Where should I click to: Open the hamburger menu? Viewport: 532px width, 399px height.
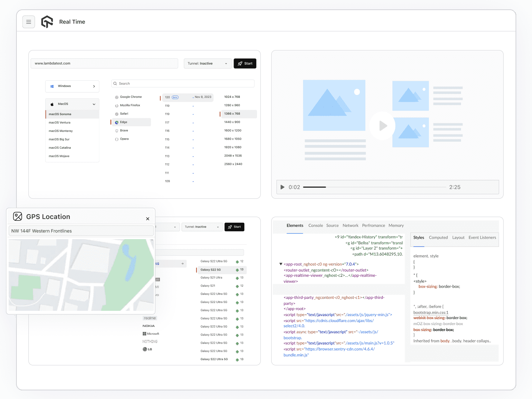[x=29, y=22]
